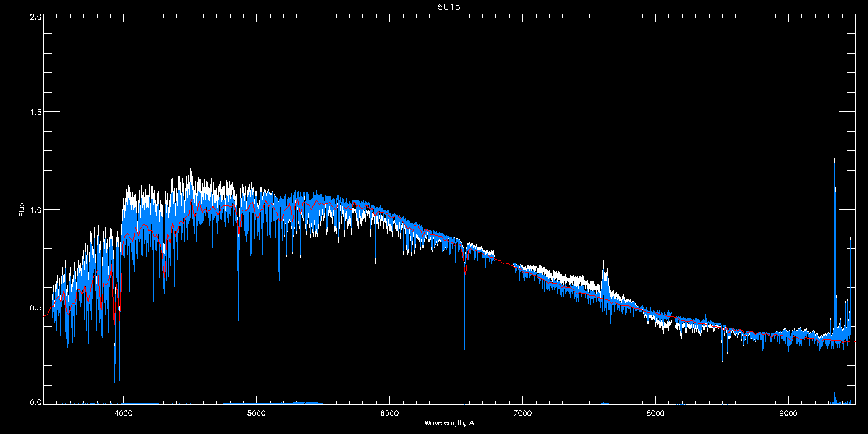Click the x-axis tick label "6000"

point(389,413)
